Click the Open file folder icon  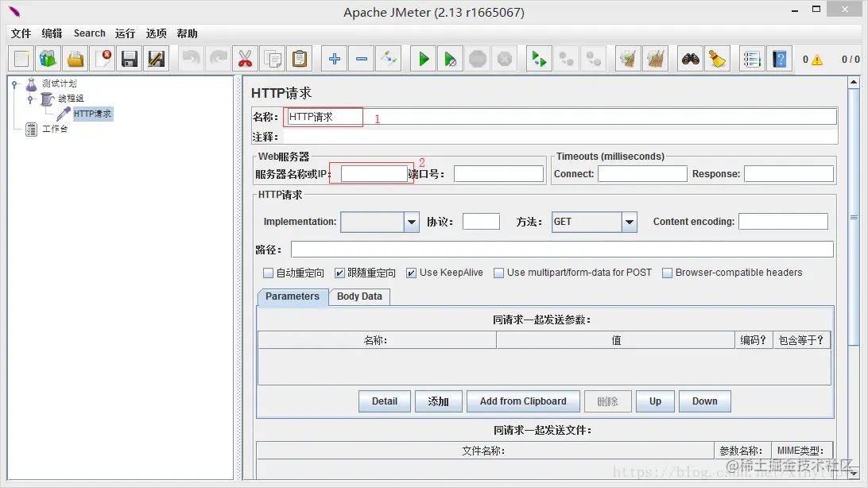[76, 59]
